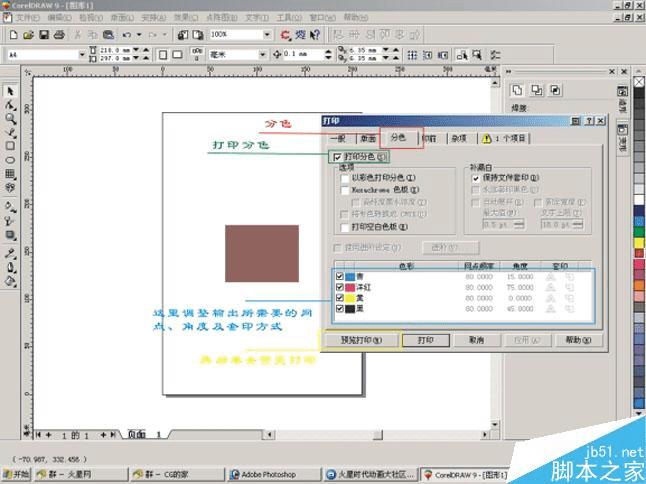This screenshot has width=646, height=484.
Task: Click the vertical scrollbar down arrow
Action: click(x=495, y=424)
